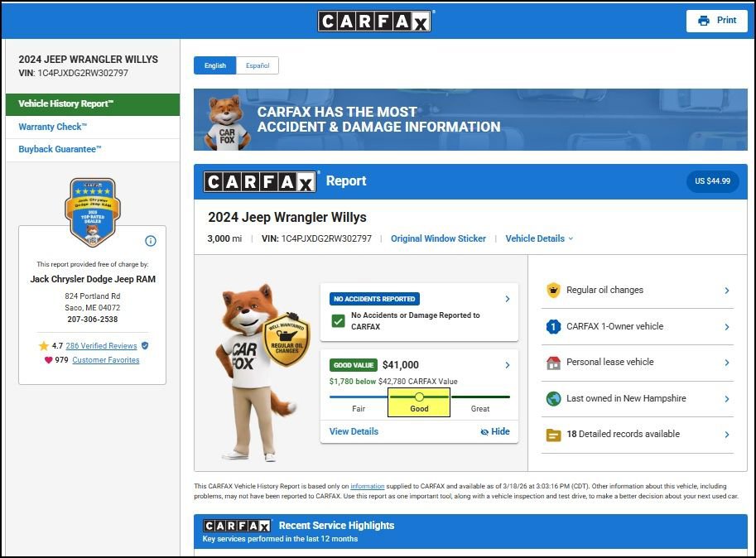Switch report language to Español
Image resolution: width=756 pixels, height=558 pixels.
[x=258, y=65]
